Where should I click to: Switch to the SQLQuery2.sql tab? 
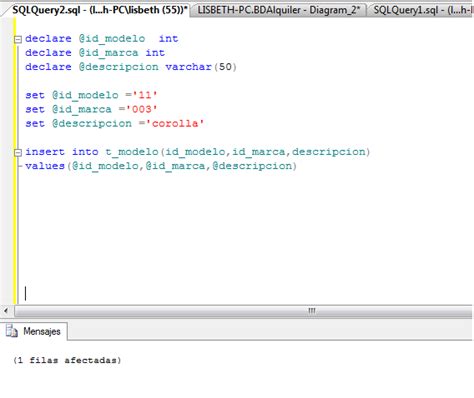[x=99, y=10]
